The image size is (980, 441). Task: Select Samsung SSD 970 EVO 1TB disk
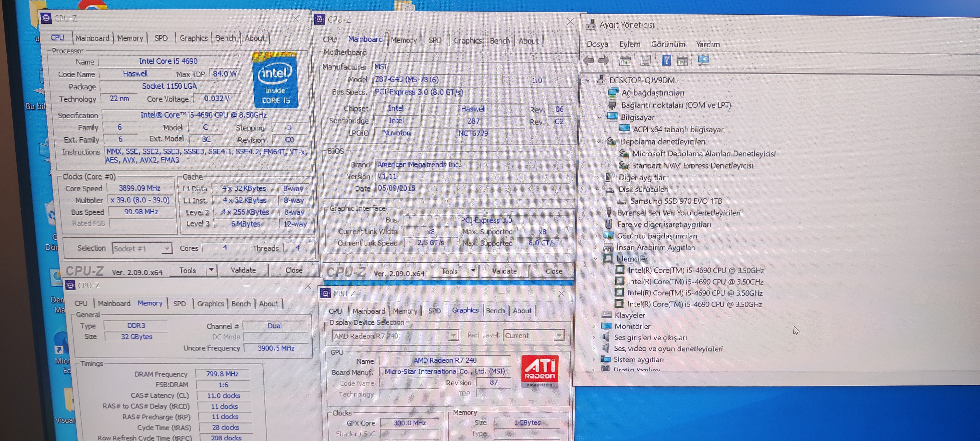[676, 201]
